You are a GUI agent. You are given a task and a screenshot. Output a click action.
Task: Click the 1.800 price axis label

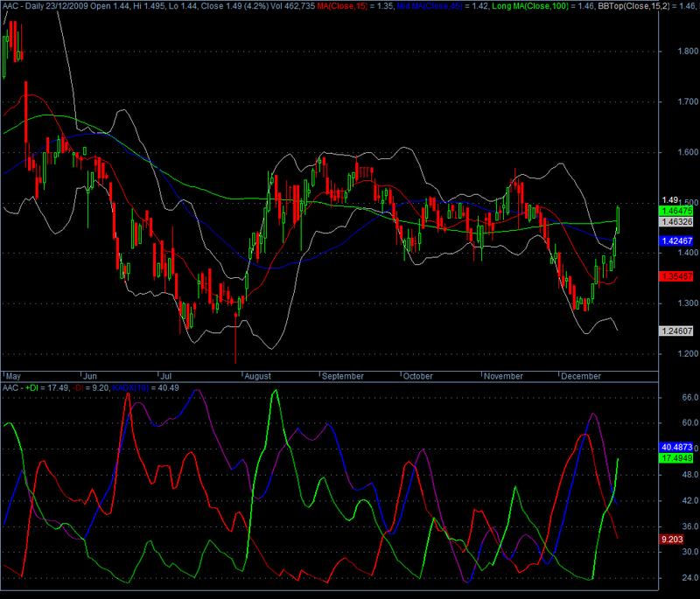pyautogui.click(x=688, y=52)
